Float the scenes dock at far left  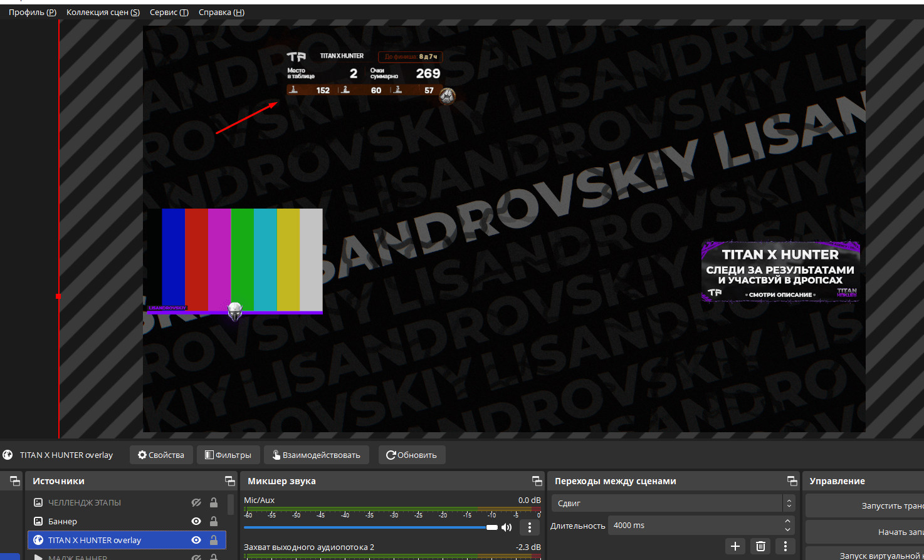[15, 481]
